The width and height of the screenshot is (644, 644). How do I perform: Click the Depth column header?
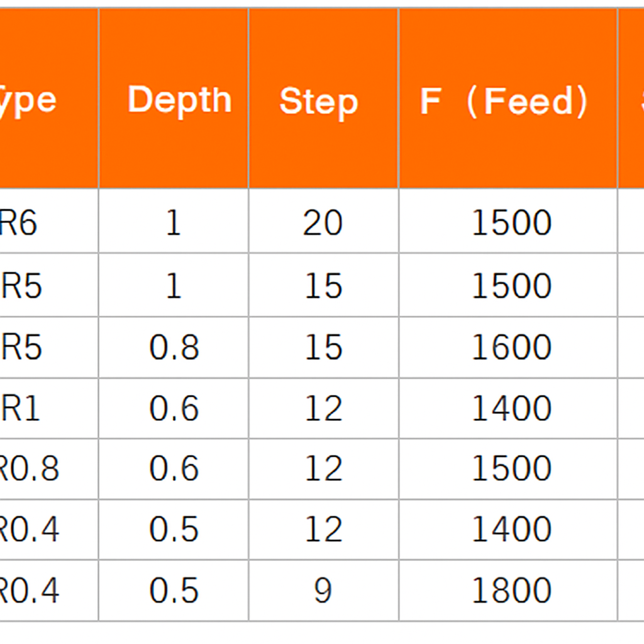179,99
